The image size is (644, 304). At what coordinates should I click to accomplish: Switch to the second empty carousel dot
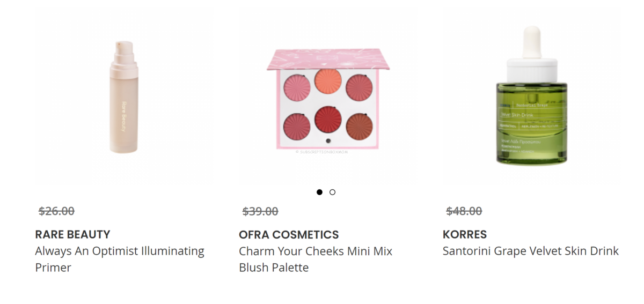333,192
